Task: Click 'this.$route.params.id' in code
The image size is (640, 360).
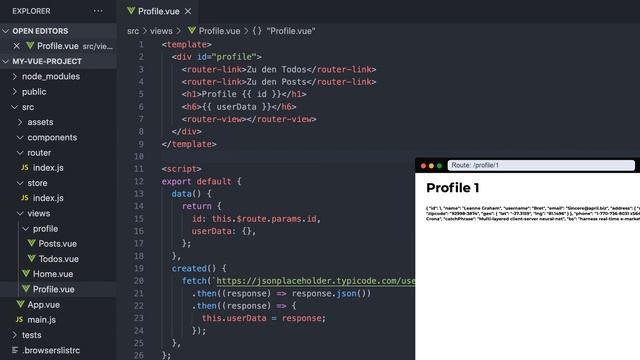Action: pos(264,219)
